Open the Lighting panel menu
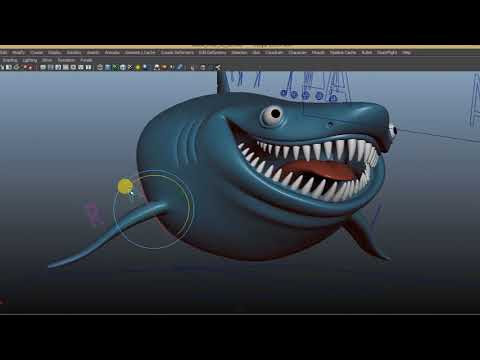 (x=30, y=60)
